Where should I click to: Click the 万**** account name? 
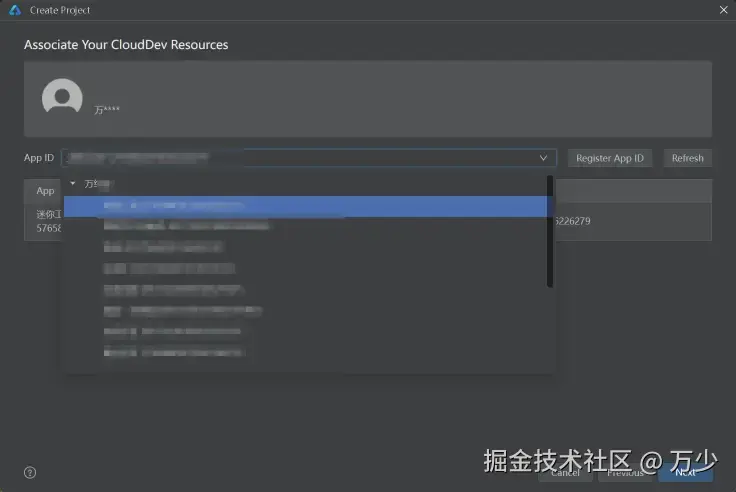[x=107, y=110]
